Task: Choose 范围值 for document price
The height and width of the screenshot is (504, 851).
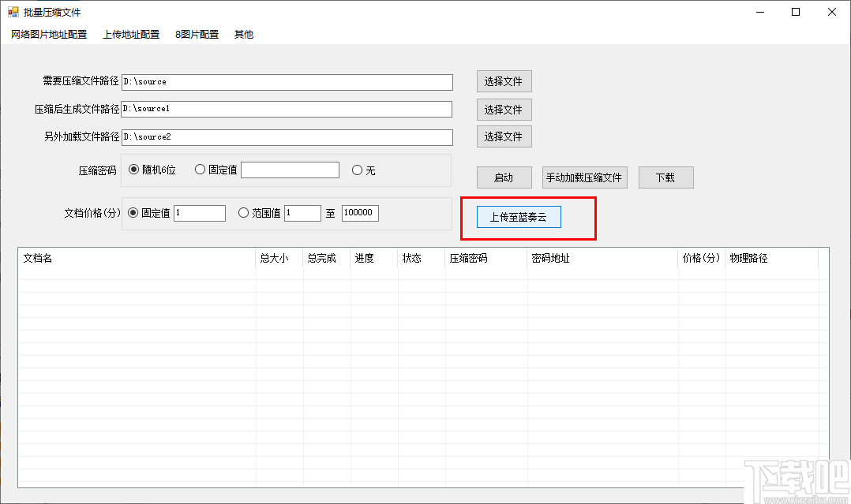Action: coord(245,212)
